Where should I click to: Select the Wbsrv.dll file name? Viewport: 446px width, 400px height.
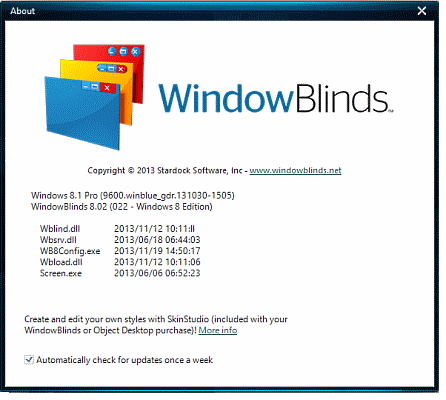tap(58, 240)
